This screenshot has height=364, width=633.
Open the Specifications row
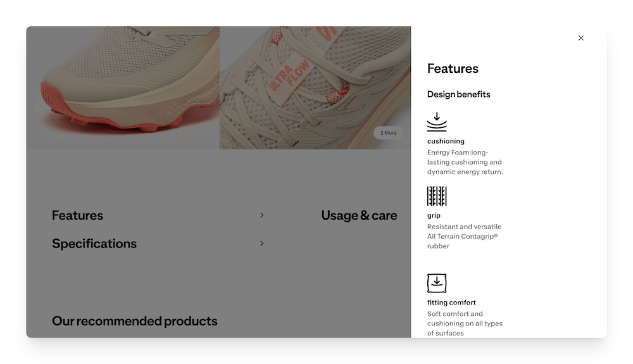158,243
